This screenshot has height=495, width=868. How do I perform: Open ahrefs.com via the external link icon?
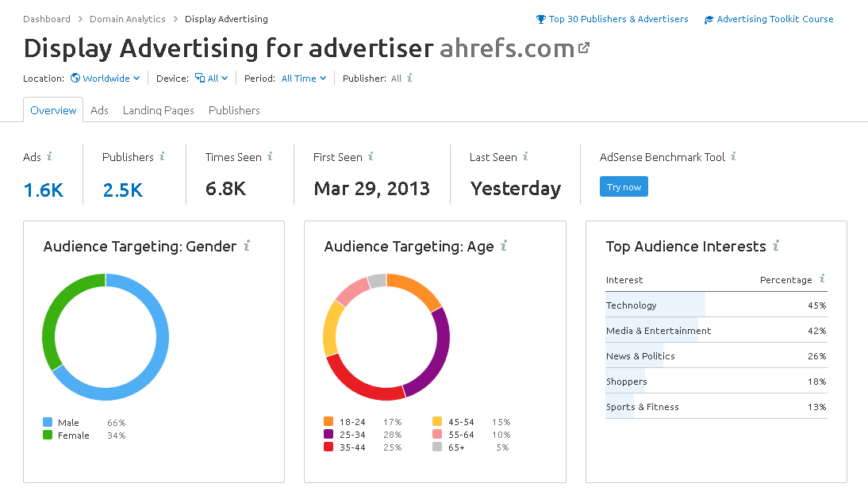tap(583, 47)
